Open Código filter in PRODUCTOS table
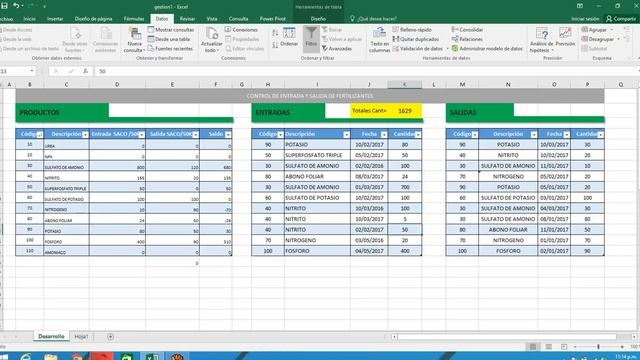Image resolution: width=640 pixels, height=360 pixels. tap(40, 135)
